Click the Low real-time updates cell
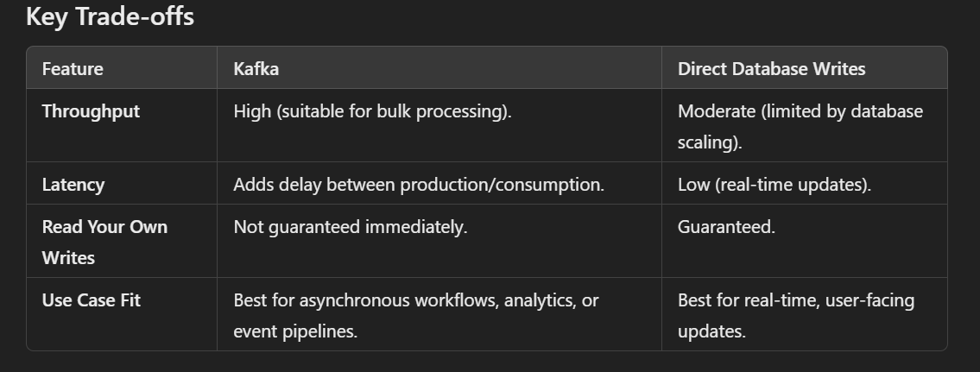Image resolution: width=980 pixels, height=372 pixels. pos(775,185)
